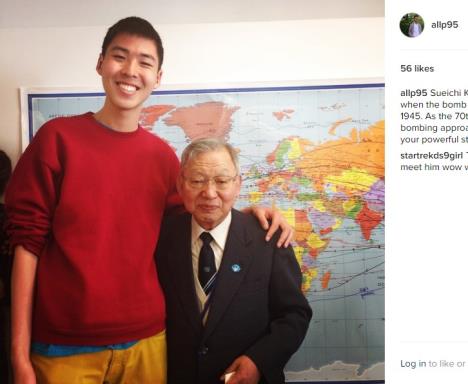Click the "bombing approa" caption line
The width and height of the screenshot is (468, 384).
click(x=434, y=128)
